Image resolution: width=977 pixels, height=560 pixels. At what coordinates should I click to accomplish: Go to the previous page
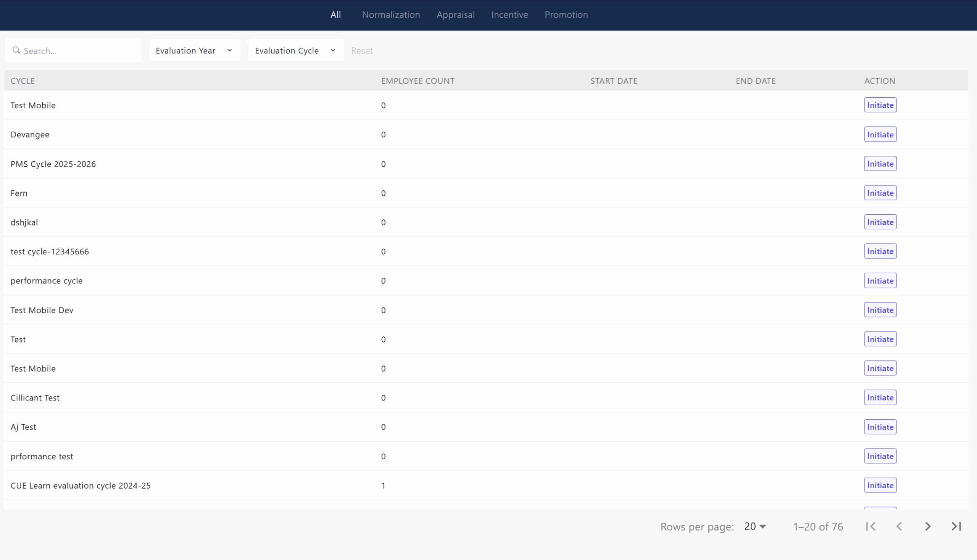tap(899, 526)
